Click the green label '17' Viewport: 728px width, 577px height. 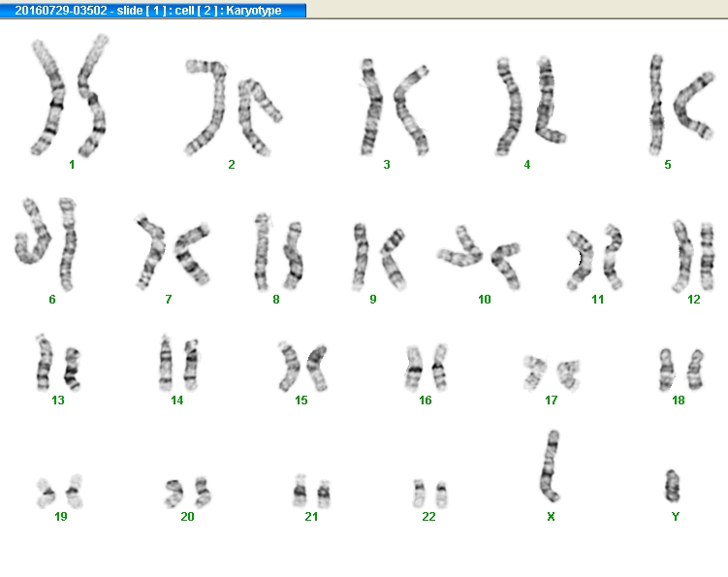coord(552,400)
